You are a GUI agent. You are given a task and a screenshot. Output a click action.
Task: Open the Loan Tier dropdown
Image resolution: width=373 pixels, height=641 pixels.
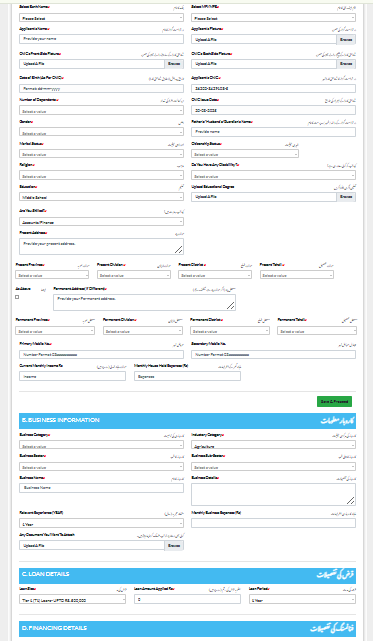[72, 600]
